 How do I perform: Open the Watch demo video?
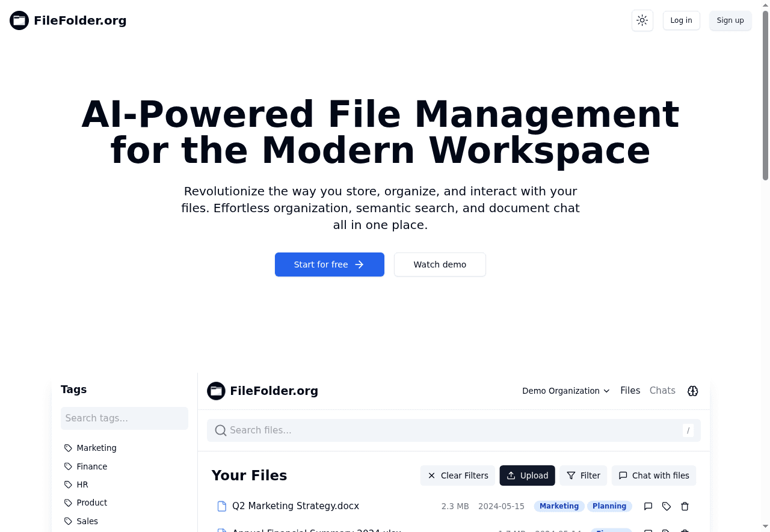click(440, 264)
